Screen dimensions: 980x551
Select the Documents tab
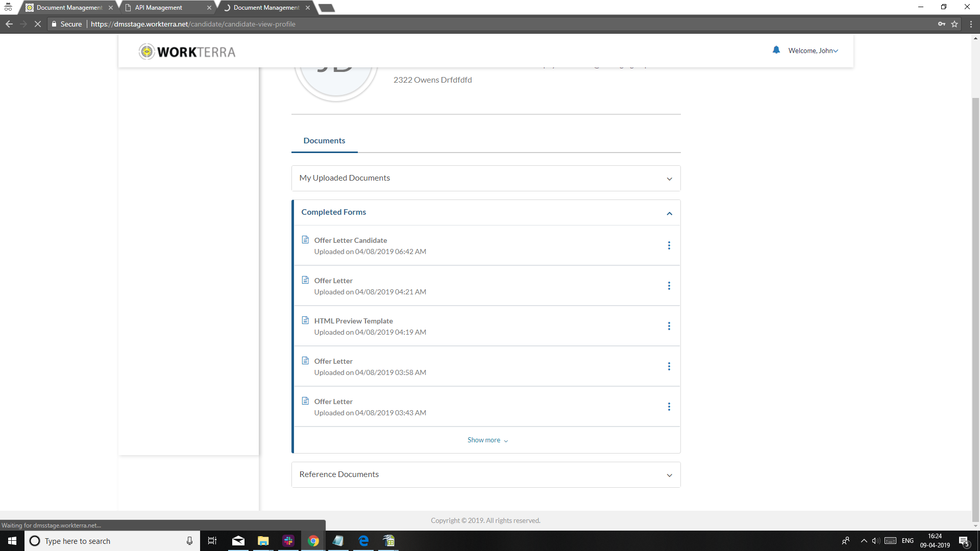[324, 140]
